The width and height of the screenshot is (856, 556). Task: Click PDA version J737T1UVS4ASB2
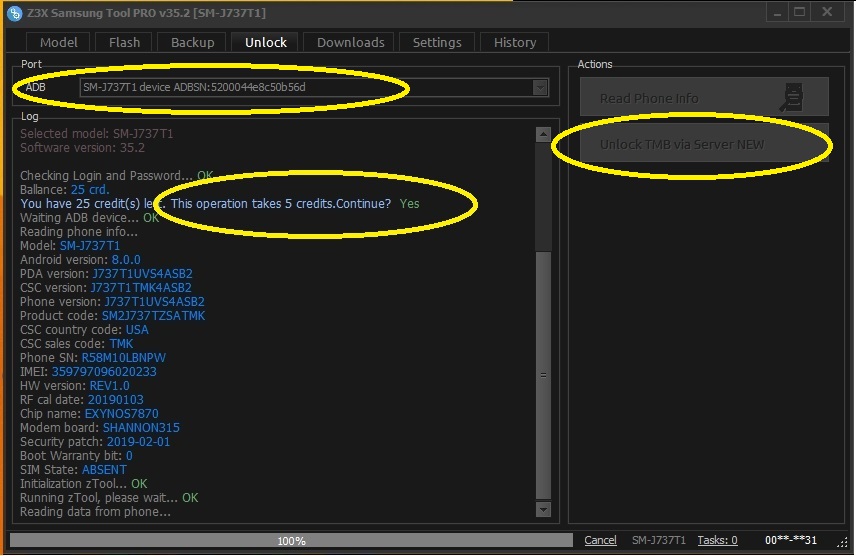142,274
